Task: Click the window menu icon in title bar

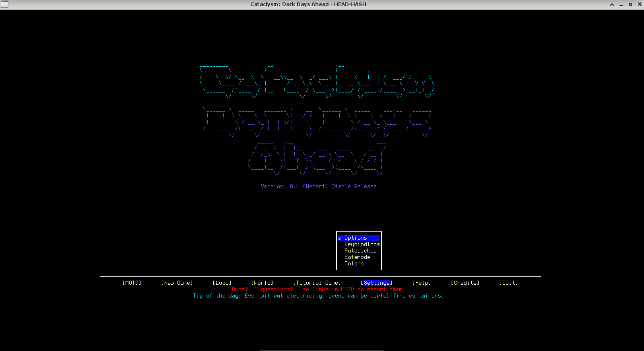Action: point(4,4)
